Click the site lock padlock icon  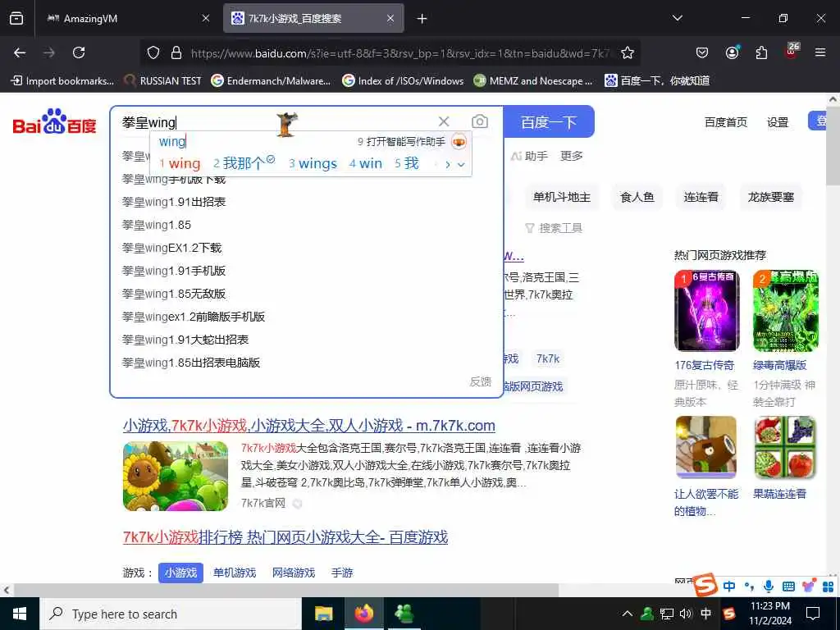(176, 52)
